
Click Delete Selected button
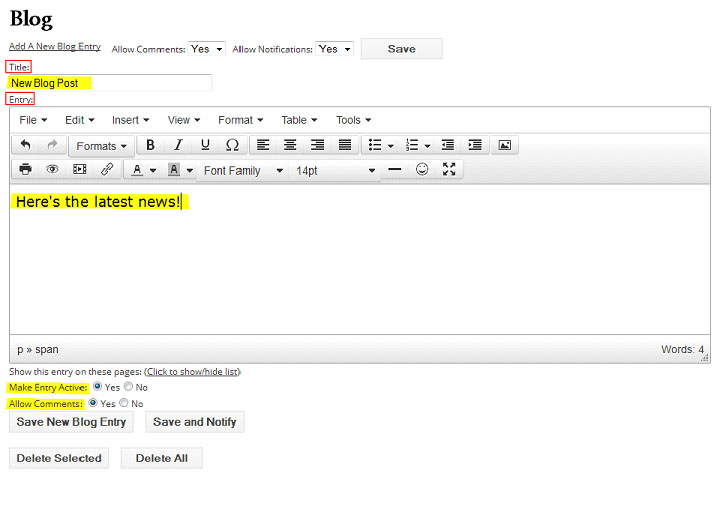pos(59,458)
